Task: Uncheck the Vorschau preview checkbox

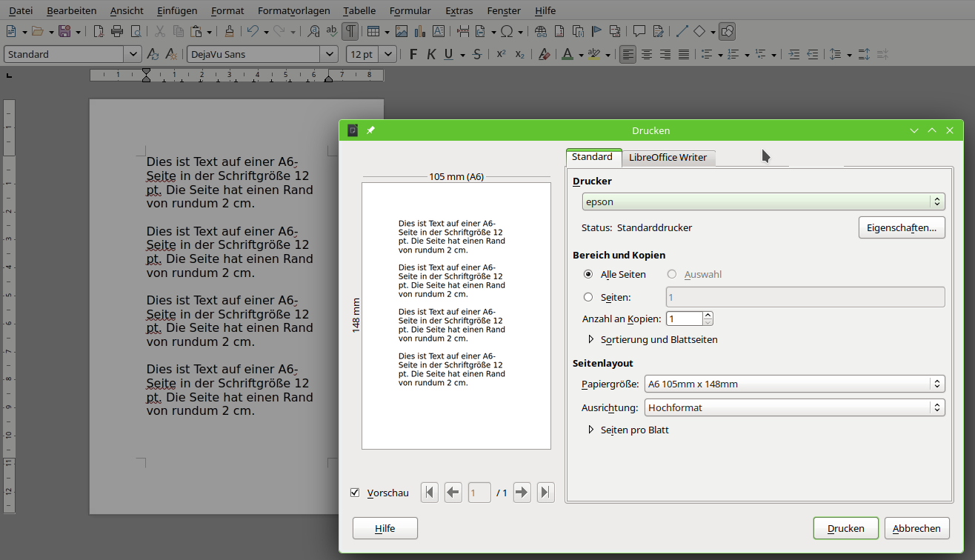Action: point(355,493)
